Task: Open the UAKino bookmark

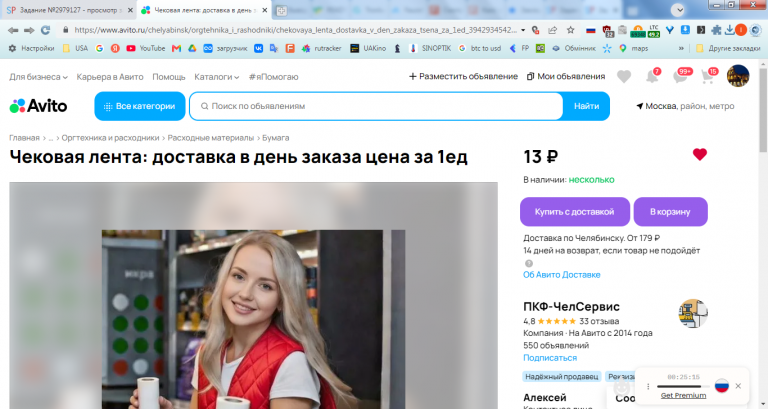Action: pyautogui.click(x=368, y=48)
